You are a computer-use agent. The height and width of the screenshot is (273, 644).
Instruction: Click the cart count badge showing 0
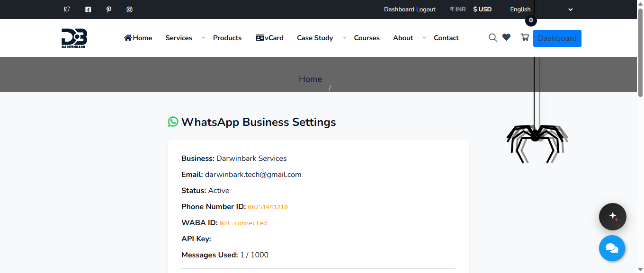pos(531,21)
